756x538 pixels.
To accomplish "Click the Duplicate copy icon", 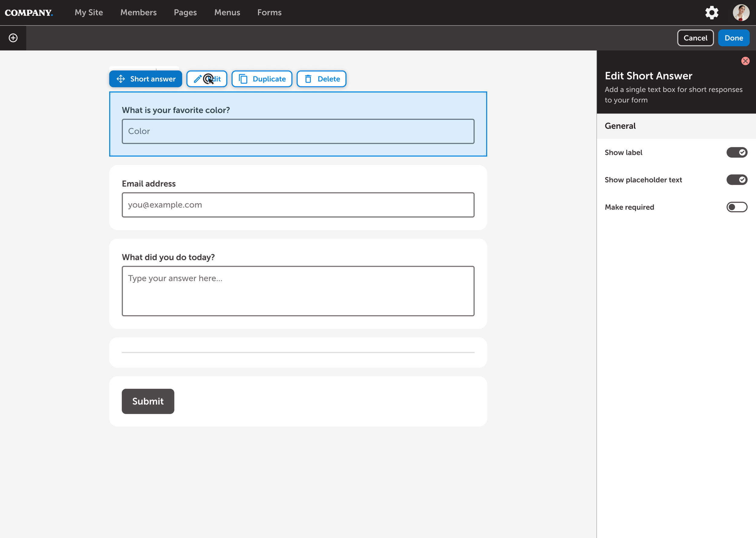I will tap(243, 79).
